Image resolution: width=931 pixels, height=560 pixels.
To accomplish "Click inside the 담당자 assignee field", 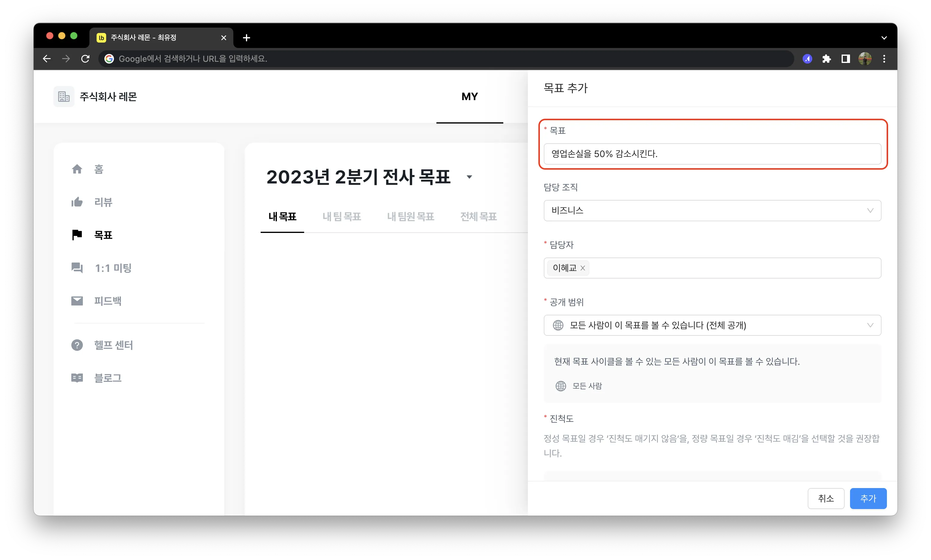I will [x=712, y=268].
